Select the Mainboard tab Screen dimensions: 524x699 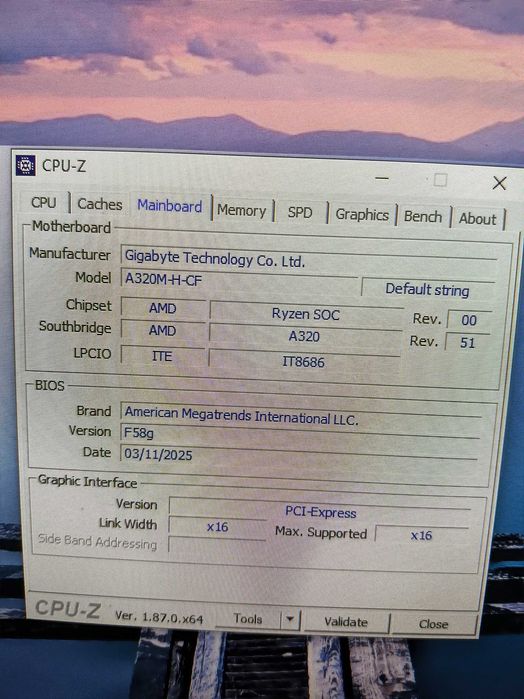(169, 206)
